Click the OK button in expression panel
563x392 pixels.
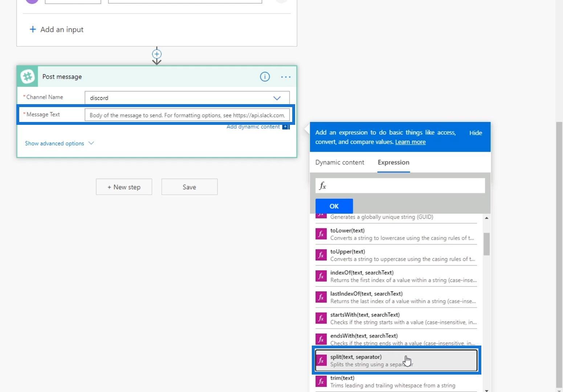click(x=334, y=206)
